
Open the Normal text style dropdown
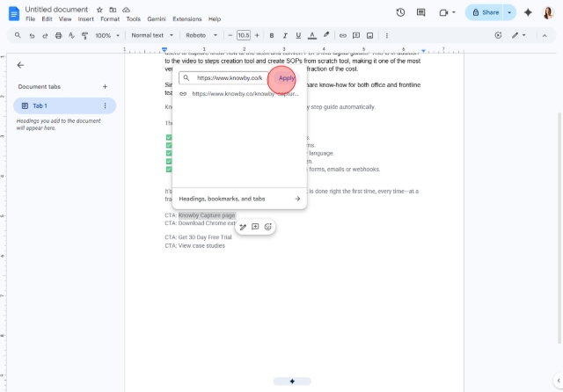(152, 35)
